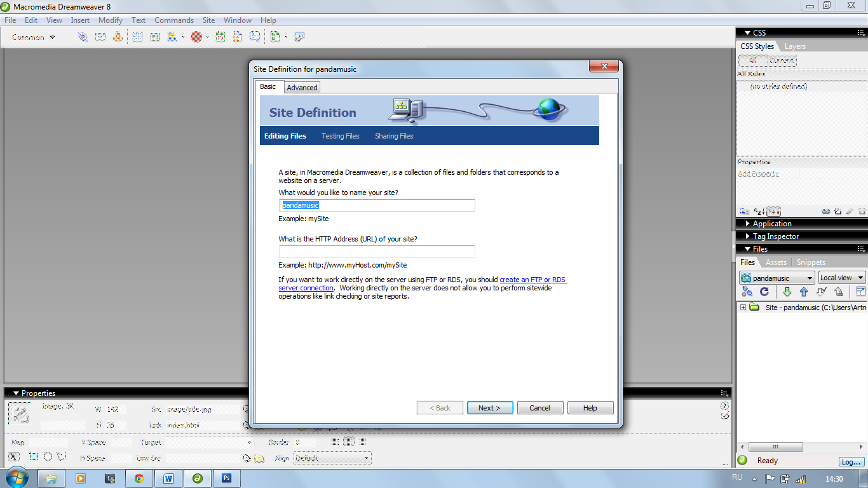
Task: Click the Images icon in Insert bar
Action: (x=172, y=37)
